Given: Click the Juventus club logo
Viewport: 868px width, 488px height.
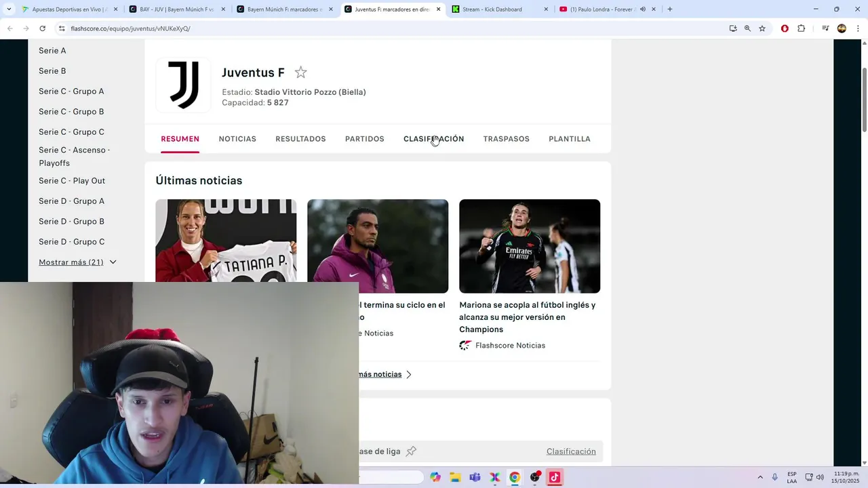Looking at the screenshot, I should click(183, 85).
